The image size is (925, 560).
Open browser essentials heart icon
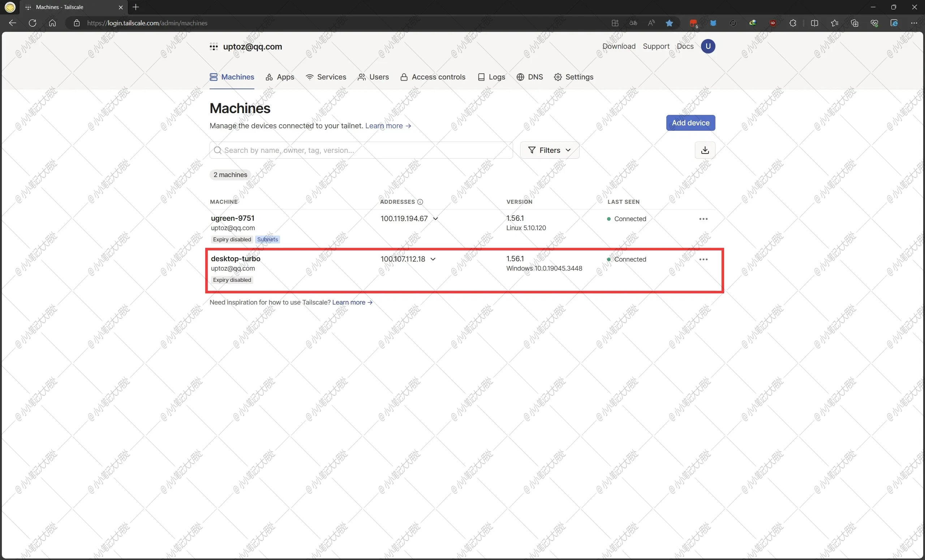[x=874, y=23]
